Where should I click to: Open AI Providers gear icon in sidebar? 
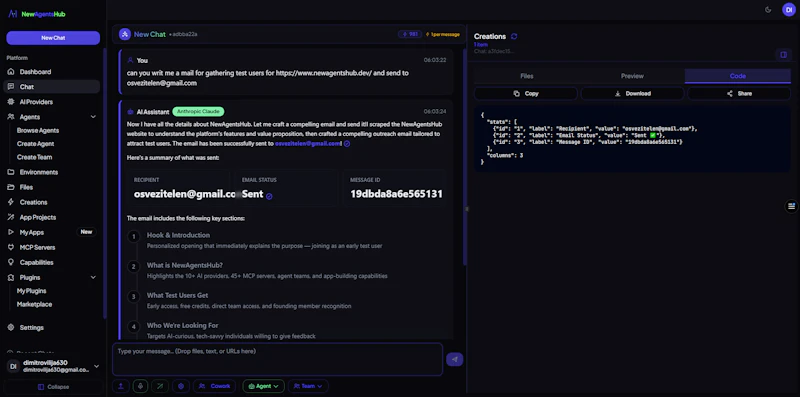pos(11,102)
